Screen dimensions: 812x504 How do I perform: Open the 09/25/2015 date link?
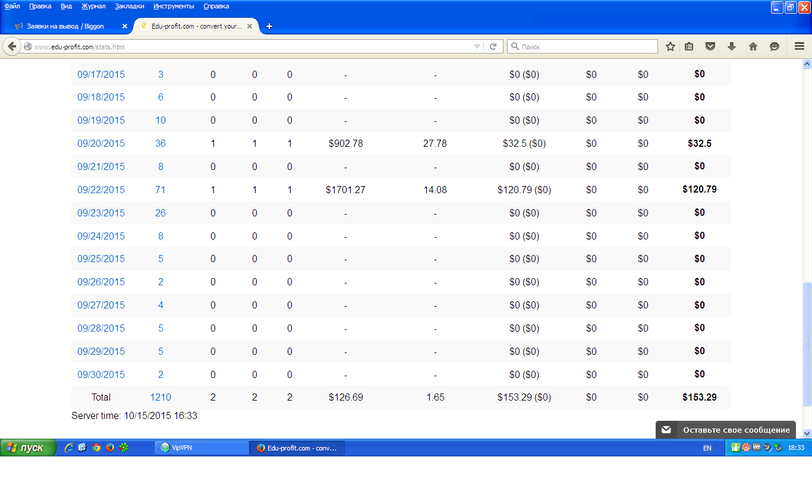point(101,259)
